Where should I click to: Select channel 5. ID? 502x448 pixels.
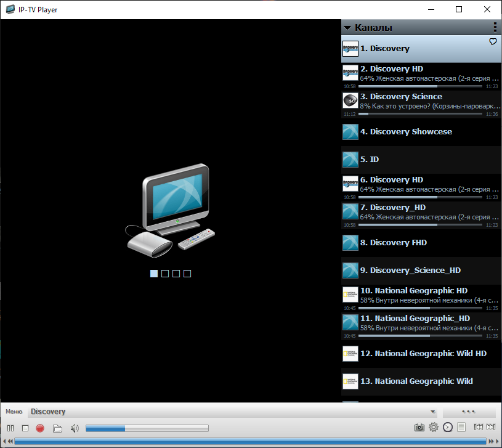coord(421,160)
